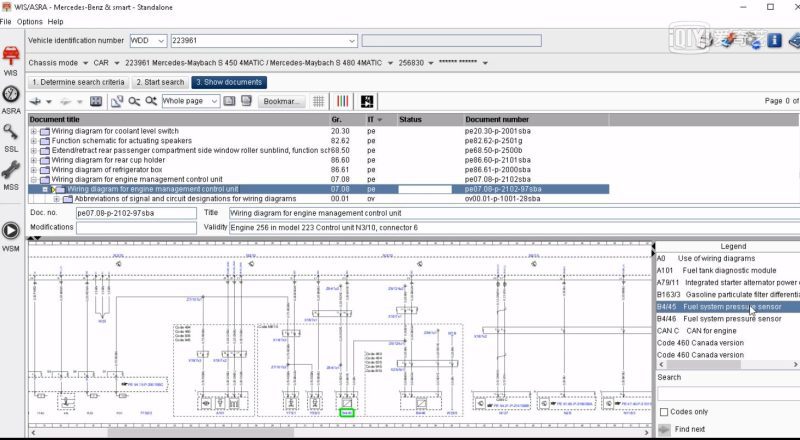Screen dimensions: 800x440
Task: Open the WIS module in sidebar
Action: (11, 57)
